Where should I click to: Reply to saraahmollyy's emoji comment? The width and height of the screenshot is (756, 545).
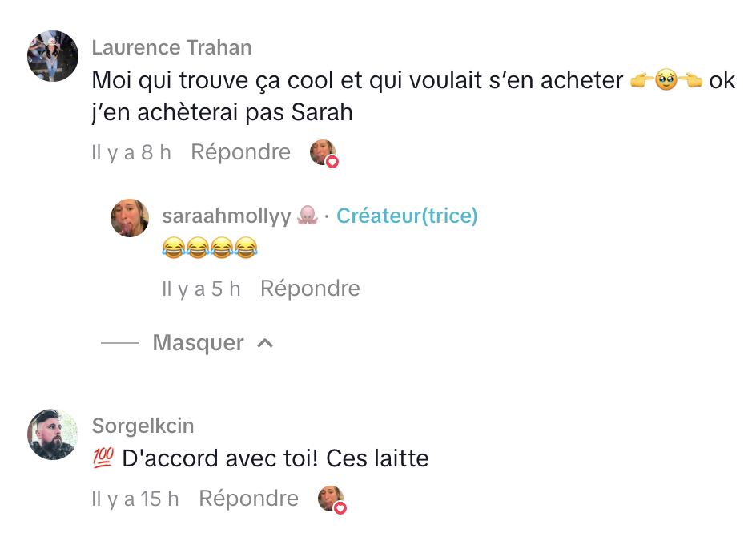coord(310,289)
